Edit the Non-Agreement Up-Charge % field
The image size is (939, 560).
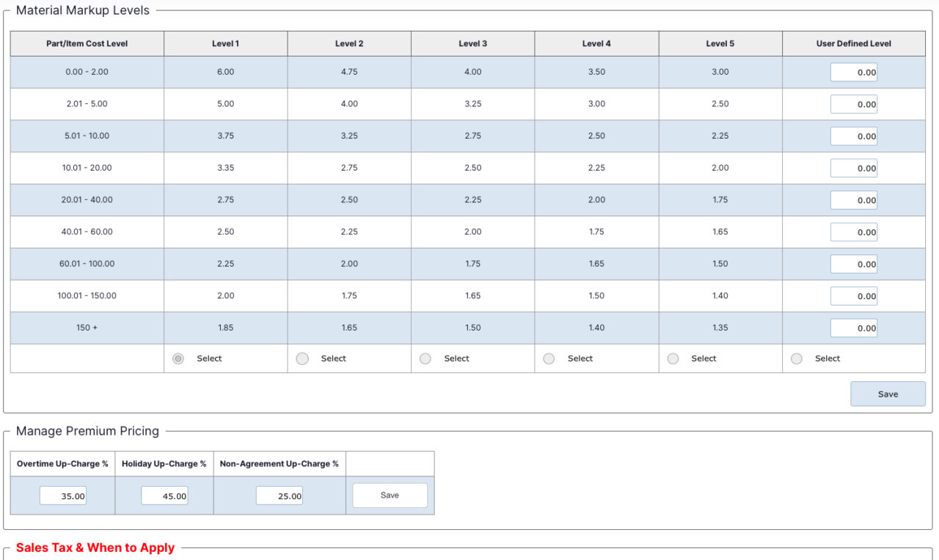tap(279, 496)
